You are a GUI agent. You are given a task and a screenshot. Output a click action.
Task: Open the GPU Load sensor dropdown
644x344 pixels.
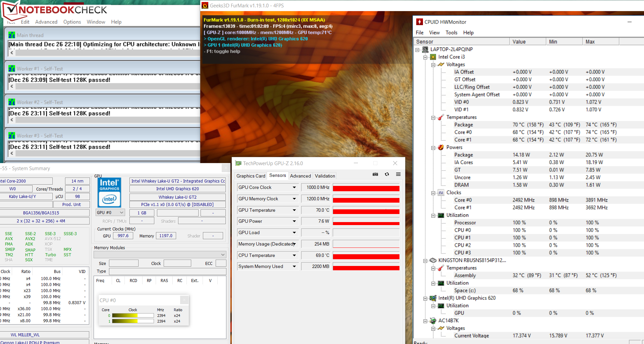click(x=294, y=232)
